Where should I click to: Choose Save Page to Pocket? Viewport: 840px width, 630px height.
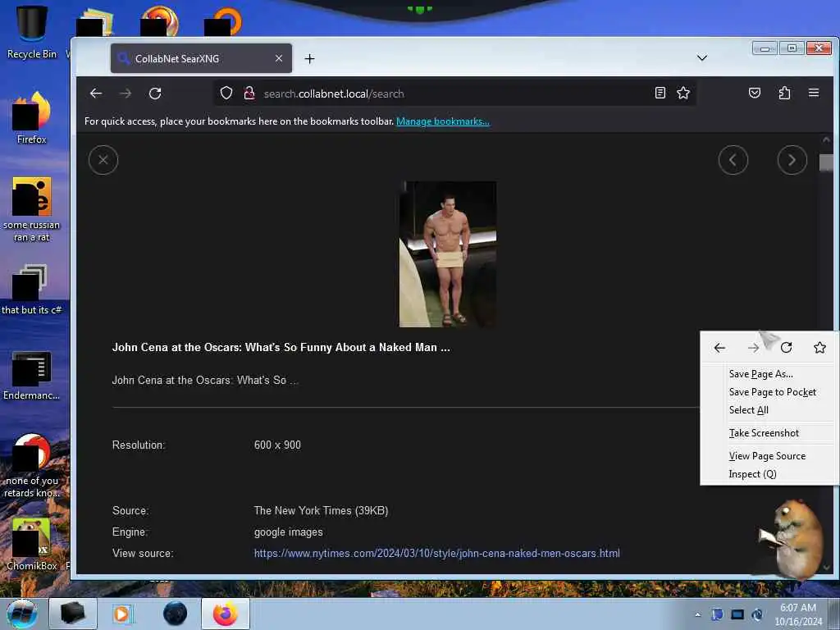[x=769, y=392]
